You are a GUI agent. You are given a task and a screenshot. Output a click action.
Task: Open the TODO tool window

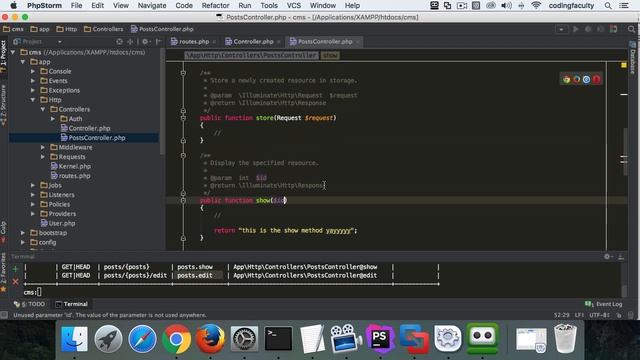29,304
